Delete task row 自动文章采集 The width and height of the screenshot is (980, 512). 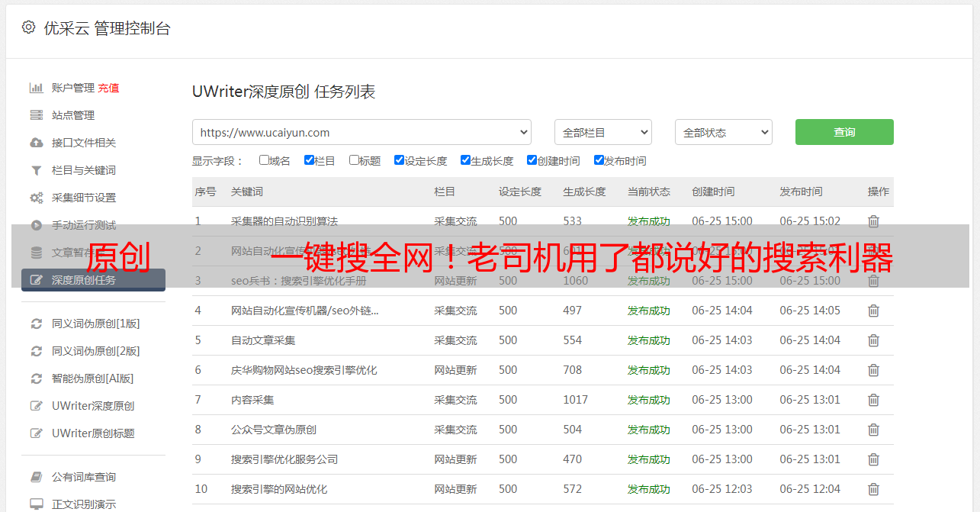(873, 340)
